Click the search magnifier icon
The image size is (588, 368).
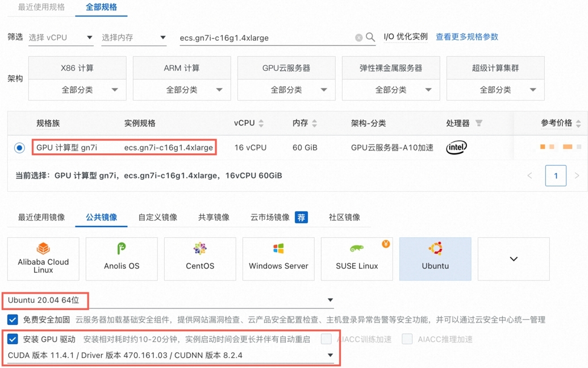(x=370, y=37)
